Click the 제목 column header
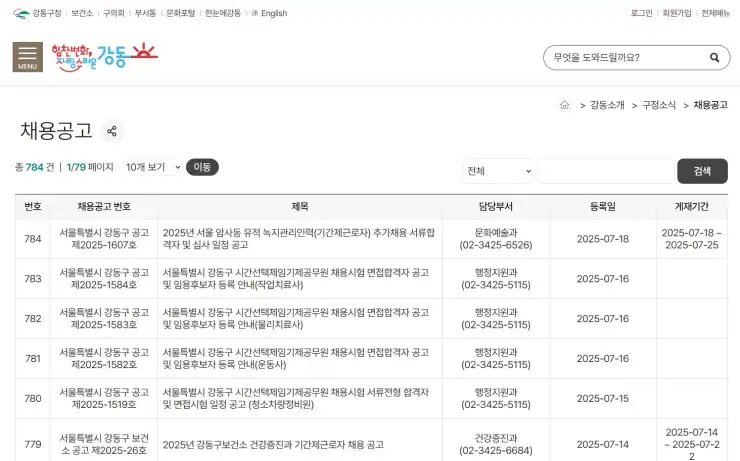The height and width of the screenshot is (461, 740). (x=300, y=206)
